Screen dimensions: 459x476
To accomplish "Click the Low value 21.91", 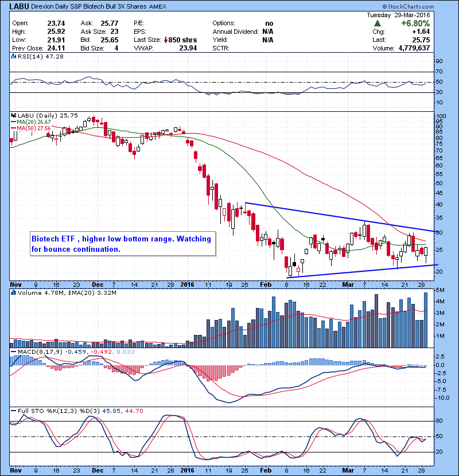I will tap(56, 40).
